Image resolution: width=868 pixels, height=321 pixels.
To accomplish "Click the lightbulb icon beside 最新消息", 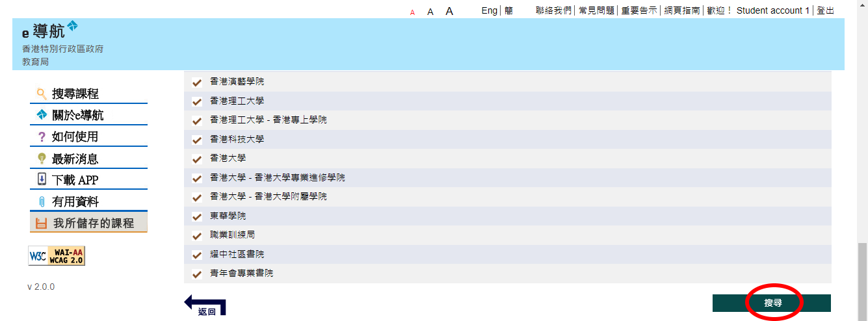I will [x=42, y=159].
